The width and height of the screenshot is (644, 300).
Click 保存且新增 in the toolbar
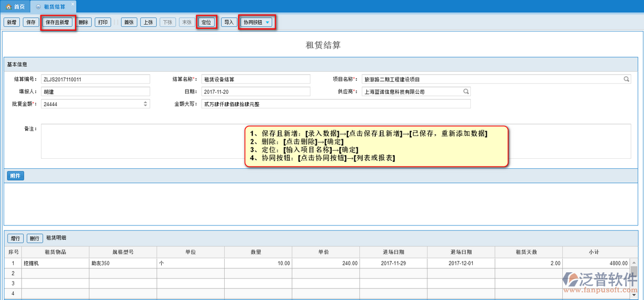click(x=59, y=22)
